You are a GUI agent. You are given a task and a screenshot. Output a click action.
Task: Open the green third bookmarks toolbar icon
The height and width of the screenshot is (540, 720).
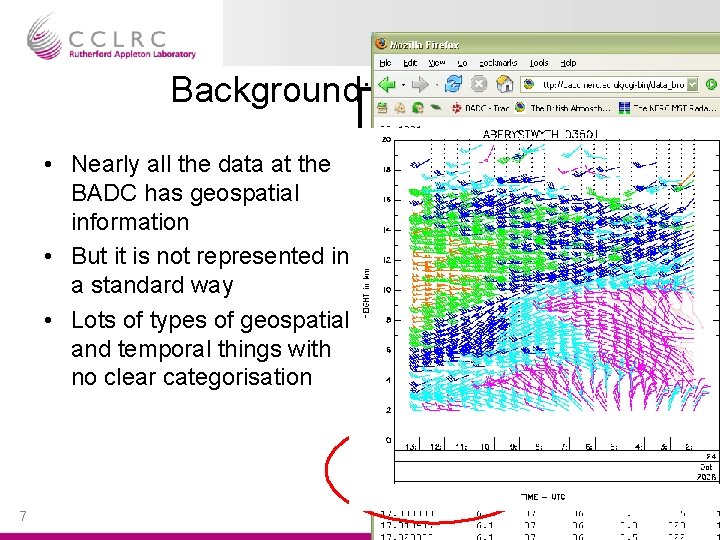[417, 108]
